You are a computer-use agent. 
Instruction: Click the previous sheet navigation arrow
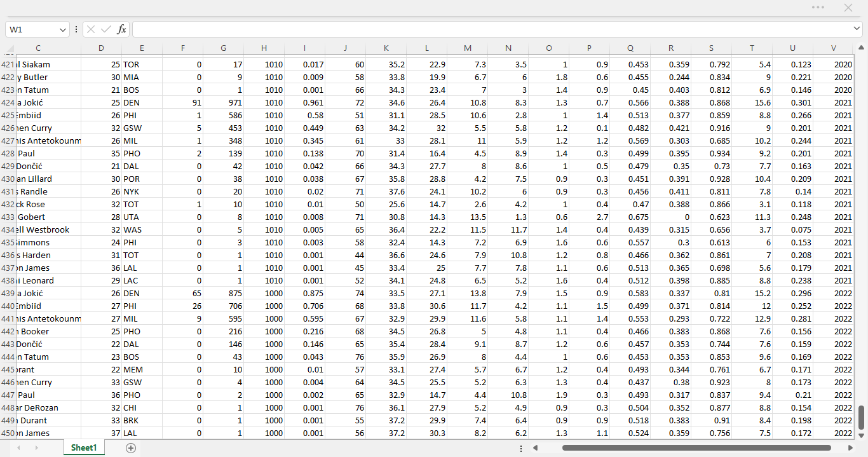click(18, 448)
